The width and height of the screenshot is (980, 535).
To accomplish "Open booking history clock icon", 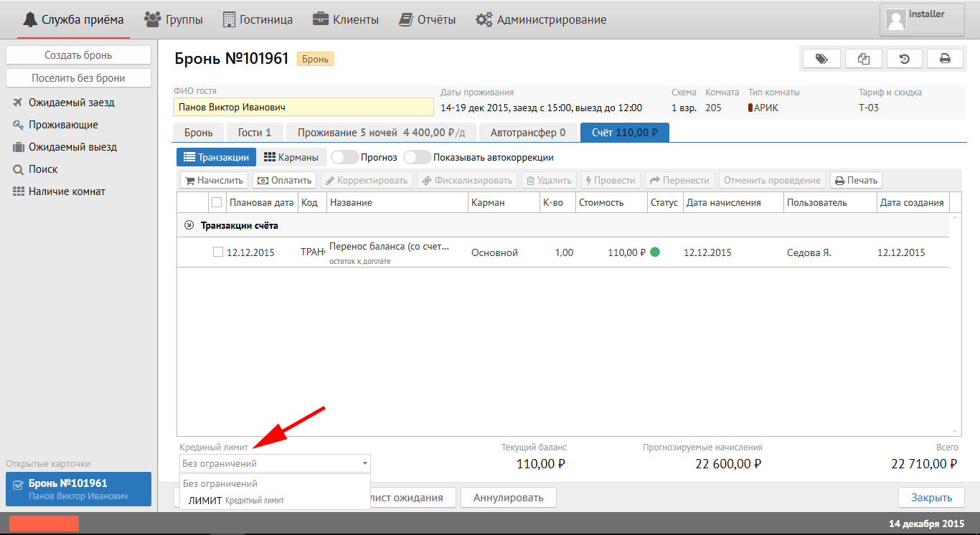I will pyautogui.click(x=904, y=59).
